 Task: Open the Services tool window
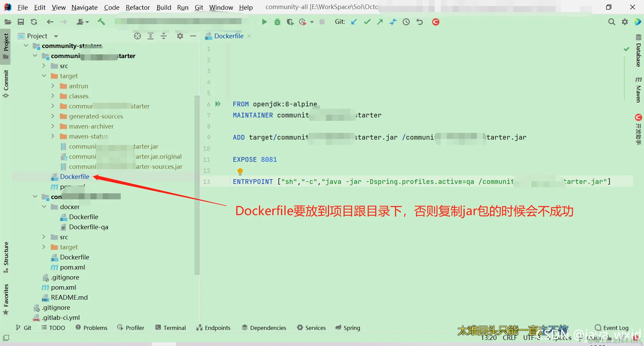(x=311, y=328)
